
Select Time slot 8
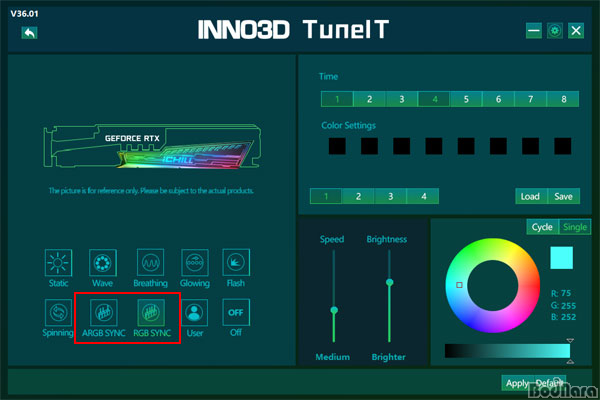click(563, 99)
